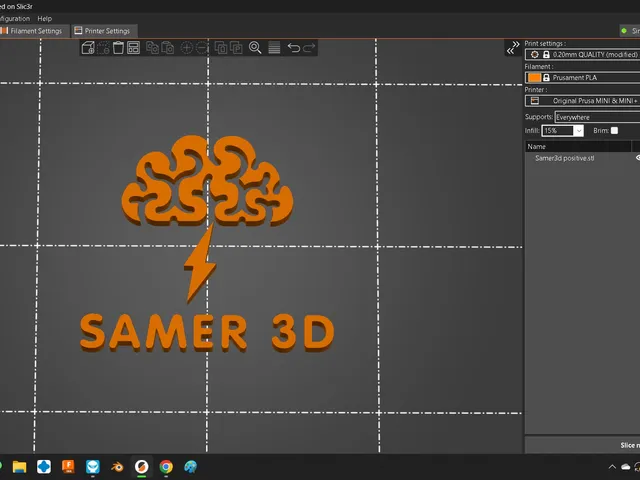640x480 pixels.
Task: Click the Add instance plus icon
Action: [187, 48]
